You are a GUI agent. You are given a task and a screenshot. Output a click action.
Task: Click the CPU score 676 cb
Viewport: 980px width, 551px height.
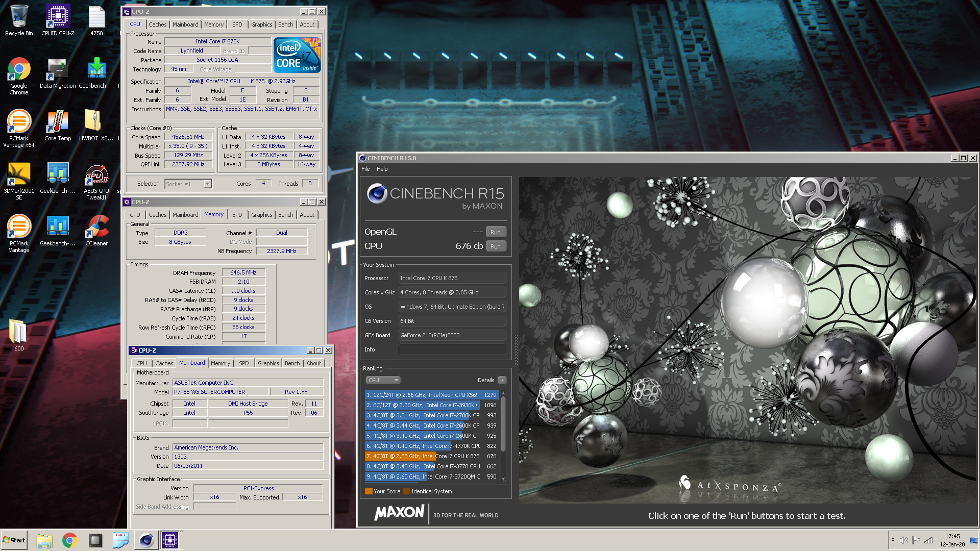tap(469, 246)
